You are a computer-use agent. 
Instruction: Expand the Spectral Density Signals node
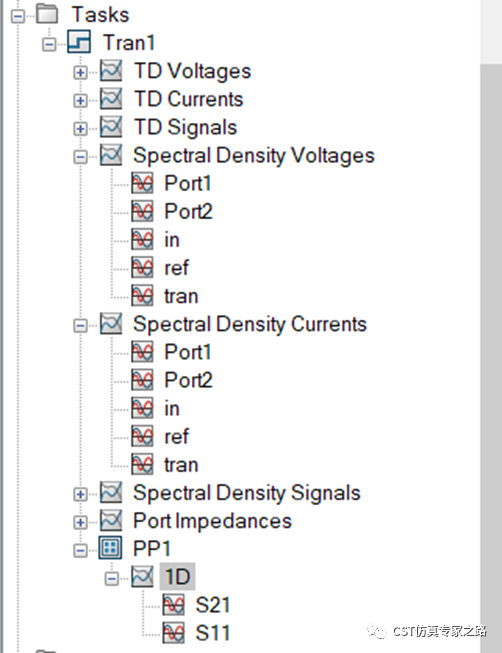(x=80, y=494)
